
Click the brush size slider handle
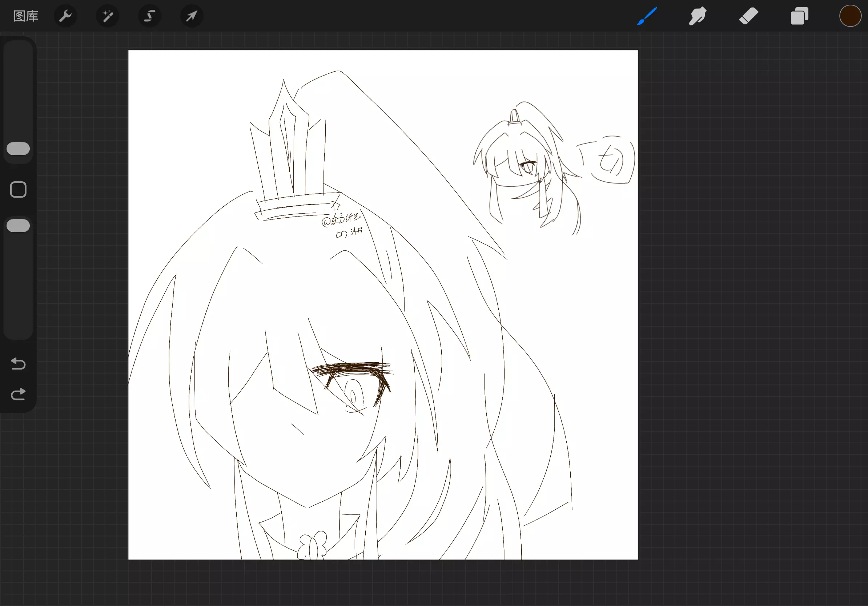[18, 149]
